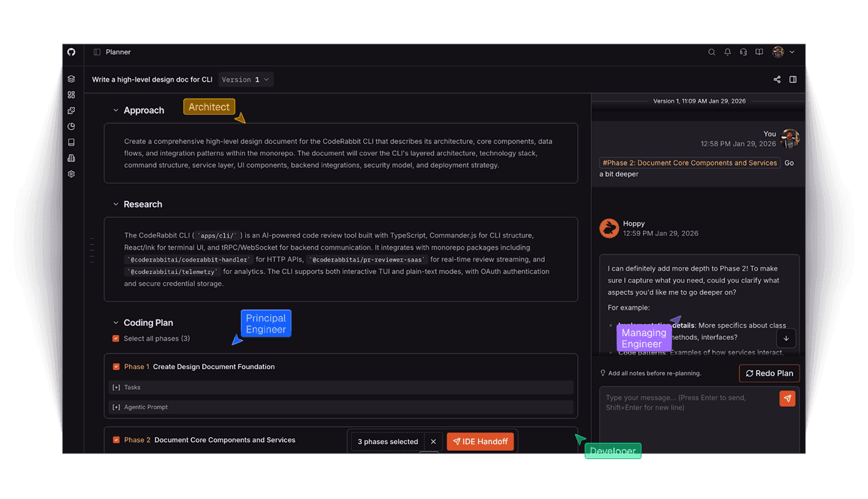The width and height of the screenshot is (868, 499).
Task: Click the Redo Plan button
Action: (x=769, y=374)
